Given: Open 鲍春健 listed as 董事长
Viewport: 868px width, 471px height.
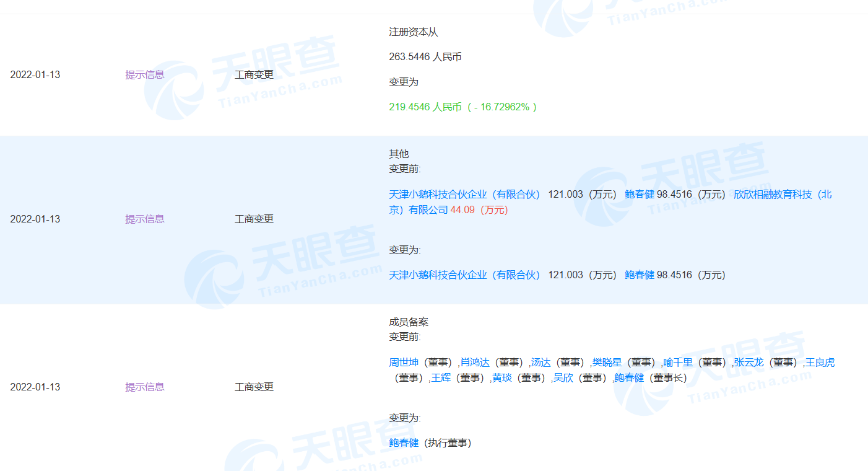Looking at the screenshot, I should [629, 378].
